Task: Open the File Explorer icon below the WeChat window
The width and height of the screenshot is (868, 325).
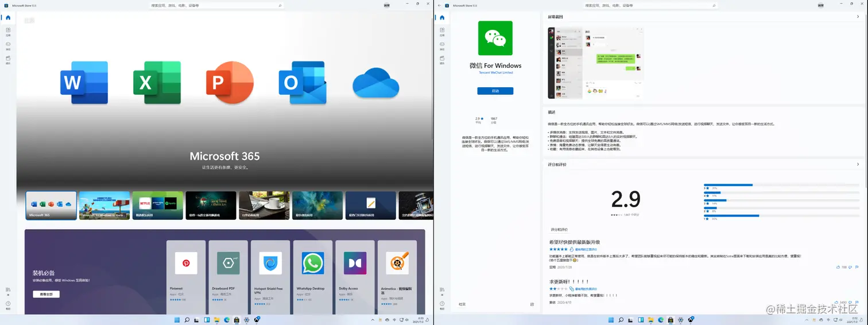Action: click(651, 320)
